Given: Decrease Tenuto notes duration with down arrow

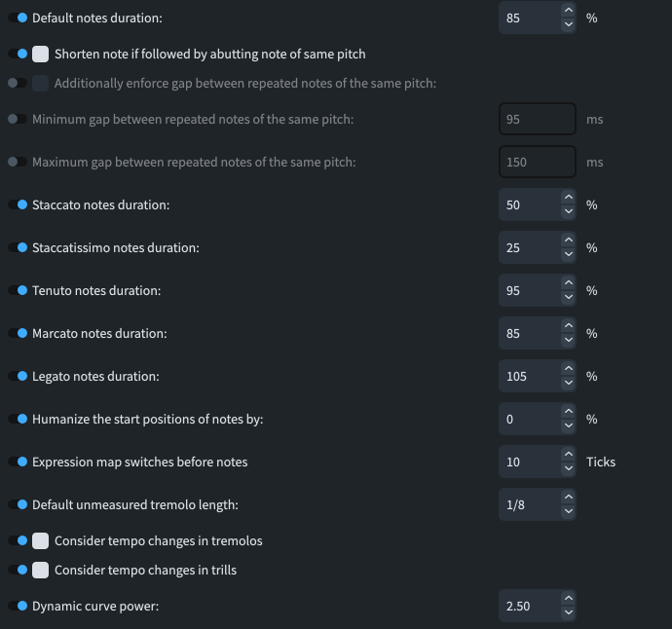Looking at the screenshot, I should [x=569, y=297].
